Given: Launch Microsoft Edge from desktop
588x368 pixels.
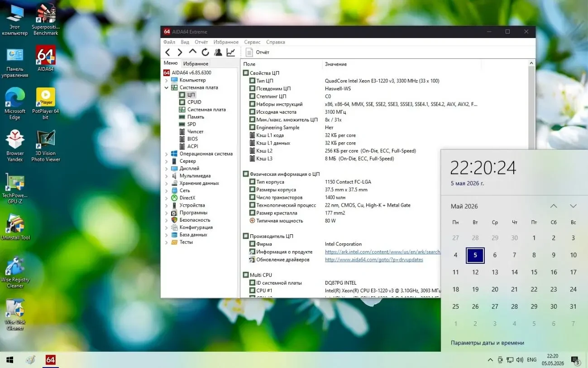Looking at the screenshot, I should click(15, 104).
